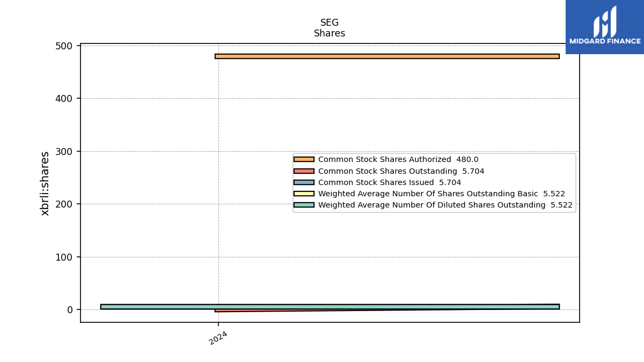Click the y-axis tick label '300'
Image resolution: width=644 pixels, height=362 pixels.
(x=64, y=152)
